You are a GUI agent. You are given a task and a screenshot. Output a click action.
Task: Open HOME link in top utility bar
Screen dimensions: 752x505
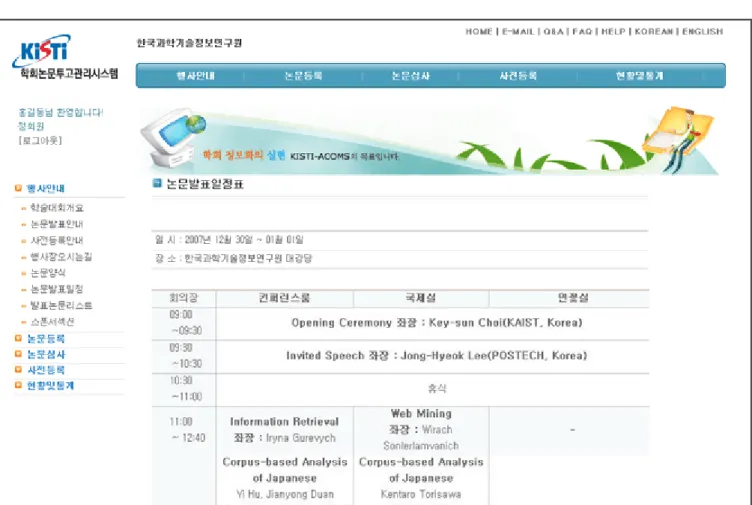[x=479, y=32]
